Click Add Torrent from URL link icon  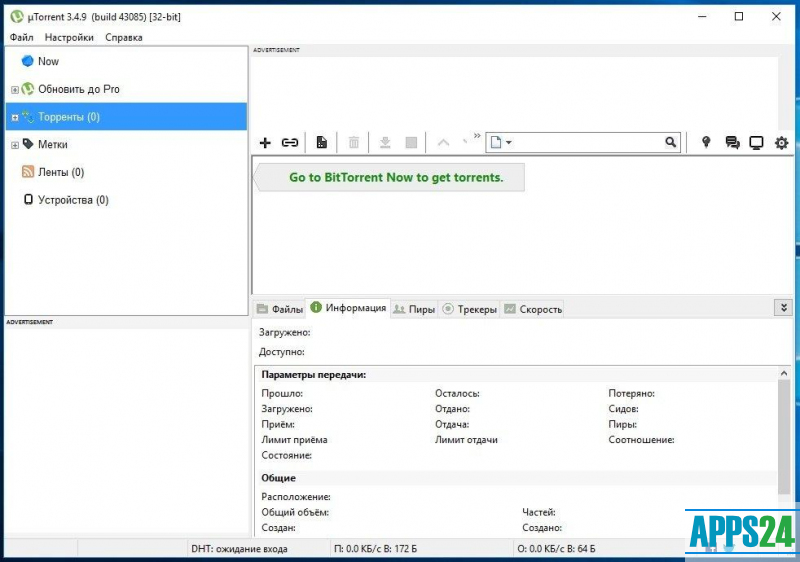point(290,143)
